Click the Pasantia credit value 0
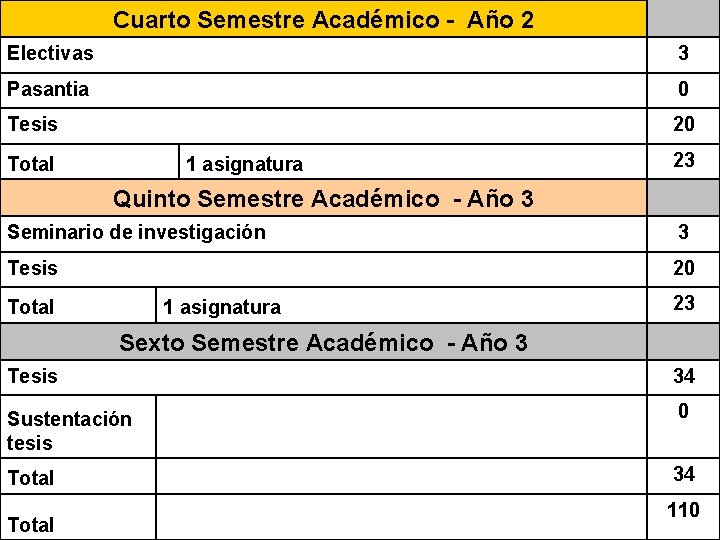Viewport: 720px width, 540px height. click(683, 89)
